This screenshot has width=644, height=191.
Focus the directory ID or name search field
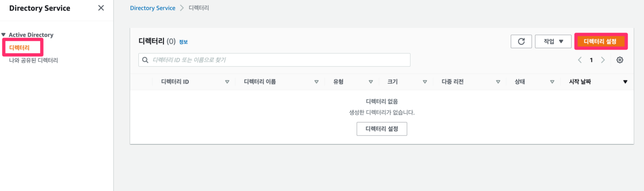(x=277, y=60)
